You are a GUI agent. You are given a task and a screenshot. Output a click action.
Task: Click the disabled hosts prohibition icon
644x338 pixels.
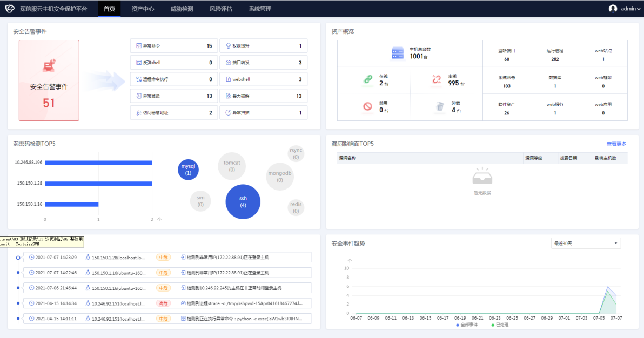368,106
